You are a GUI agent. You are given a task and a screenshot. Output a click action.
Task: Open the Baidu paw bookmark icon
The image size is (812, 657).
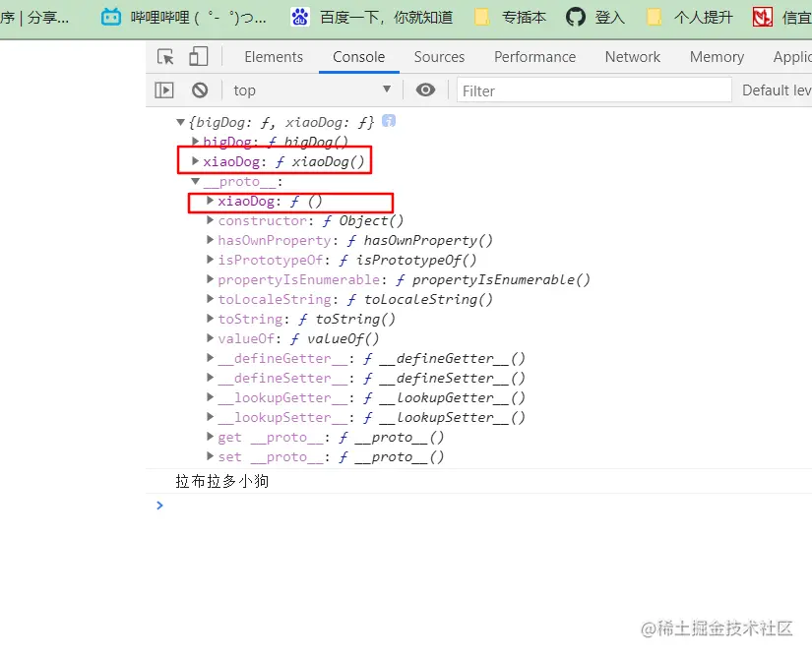[300, 17]
